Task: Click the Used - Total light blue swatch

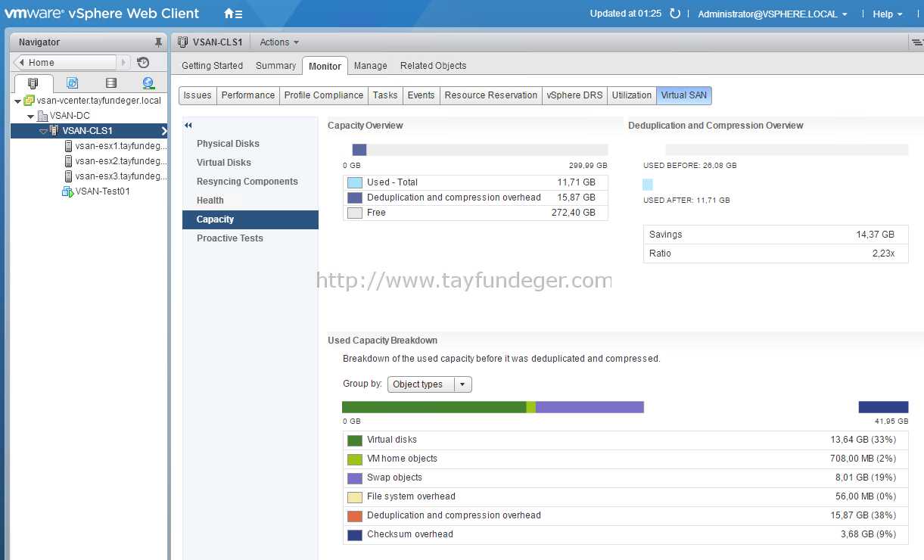Action: coord(355,182)
